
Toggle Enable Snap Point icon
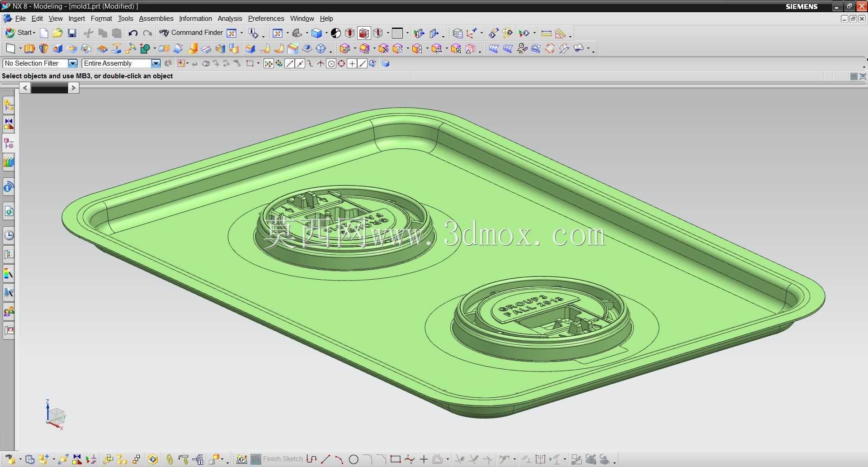269,63
